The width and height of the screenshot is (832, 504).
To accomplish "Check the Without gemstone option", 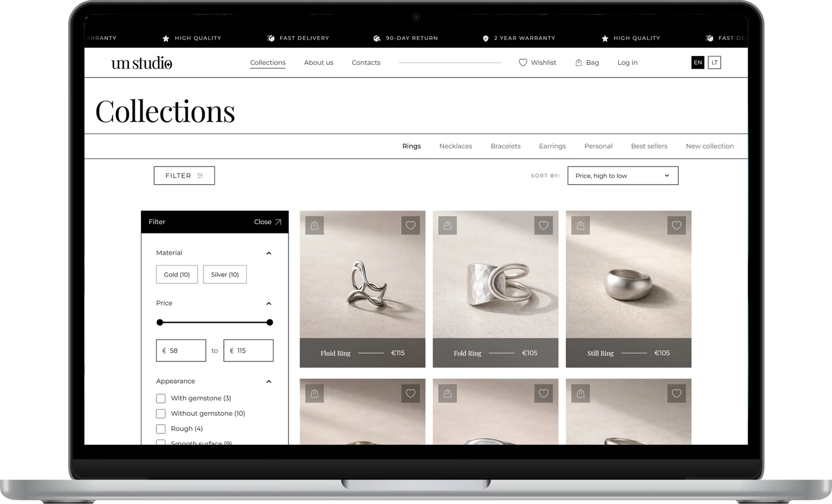I will [161, 414].
